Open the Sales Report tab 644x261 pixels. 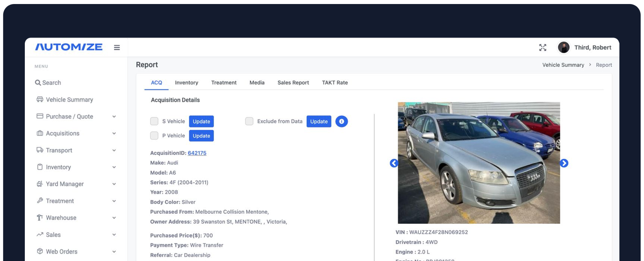click(293, 83)
